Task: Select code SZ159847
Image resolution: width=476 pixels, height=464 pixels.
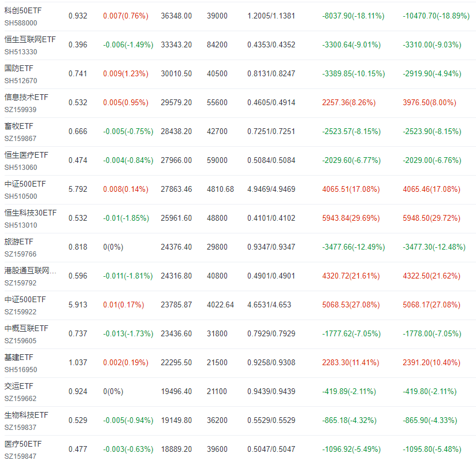Action: click(x=20, y=456)
